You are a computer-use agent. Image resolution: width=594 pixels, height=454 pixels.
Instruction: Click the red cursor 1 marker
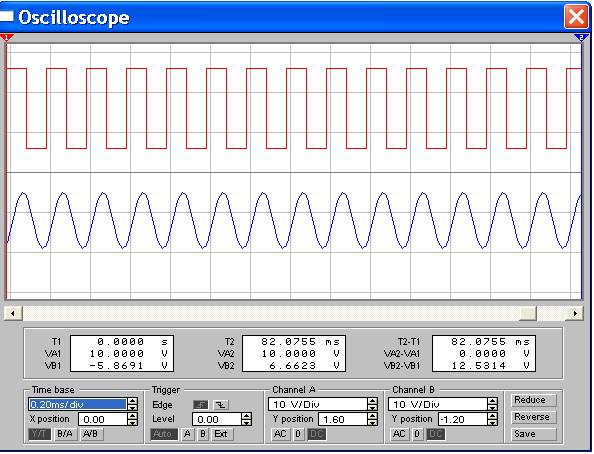click(6, 38)
